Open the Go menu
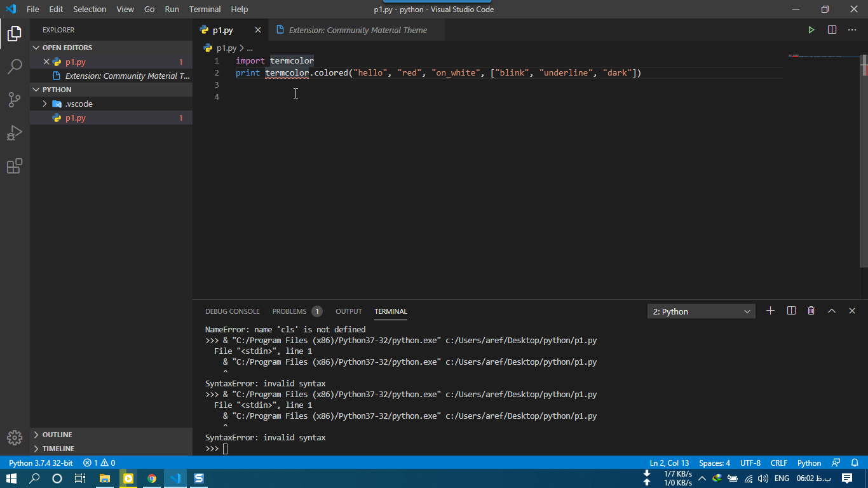 tap(149, 9)
